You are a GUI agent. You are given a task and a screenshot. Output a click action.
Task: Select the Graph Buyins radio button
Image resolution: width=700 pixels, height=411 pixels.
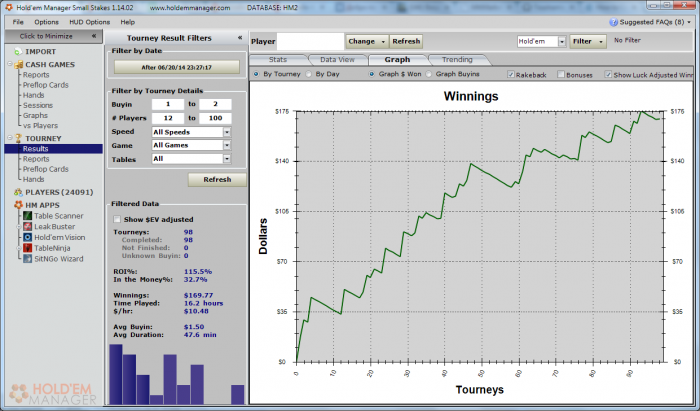pos(429,74)
